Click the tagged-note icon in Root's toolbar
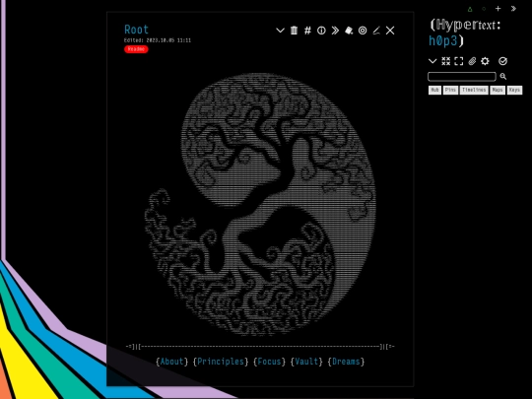This screenshot has height=399, width=532. click(349, 31)
